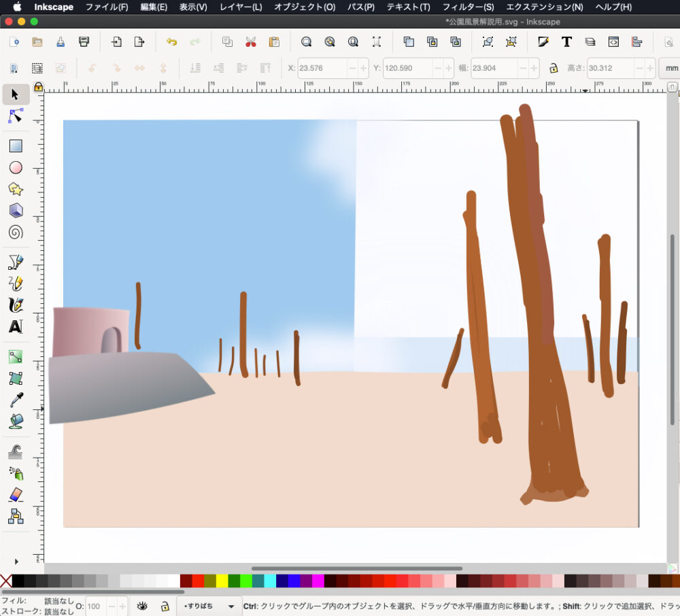Image resolution: width=680 pixels, height=616 pixels.
Task: Select the Node editing tool
Action: point(16,116)
